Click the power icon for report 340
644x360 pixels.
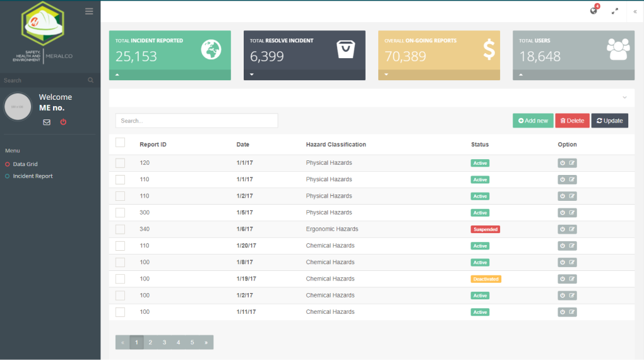[563, 229]
